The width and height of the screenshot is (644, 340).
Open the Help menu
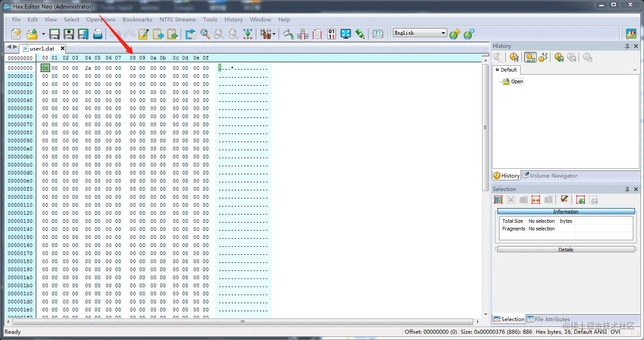[x=284, y=20]
